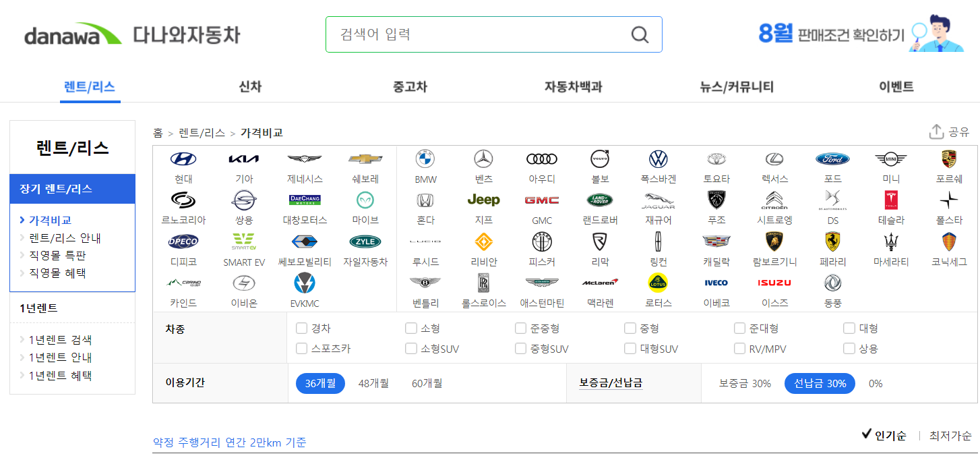Select the BMW brand logo
The height and width of the screenshot is (458, 980).
coord(425,159)
